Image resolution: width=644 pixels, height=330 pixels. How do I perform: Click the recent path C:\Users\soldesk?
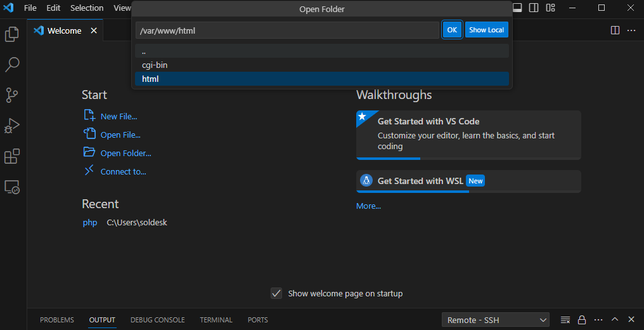tap(137, 223)
